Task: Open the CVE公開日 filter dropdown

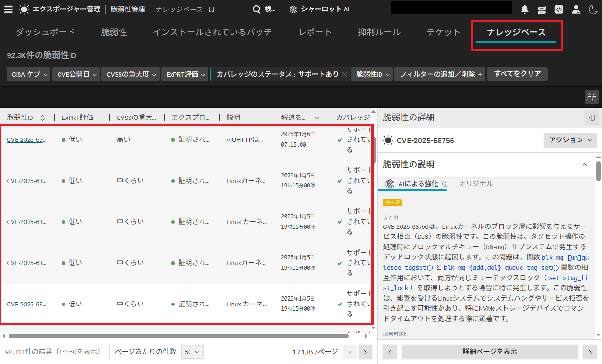Action: click(x=76, y=74)
